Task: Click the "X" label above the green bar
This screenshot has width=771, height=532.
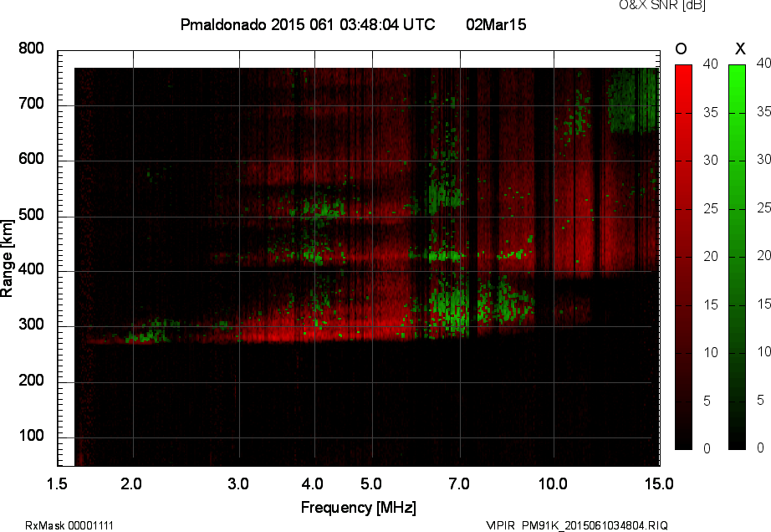Action: 739,48
